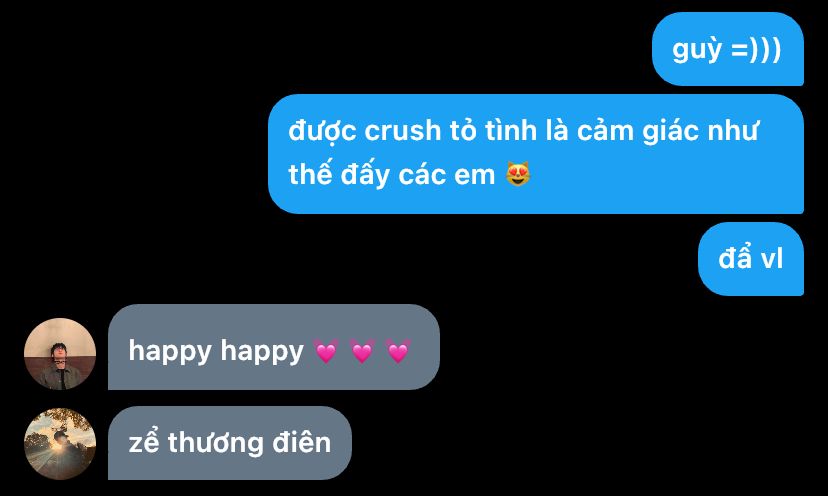Select the gray 'happy happy' message bubble

274,347
